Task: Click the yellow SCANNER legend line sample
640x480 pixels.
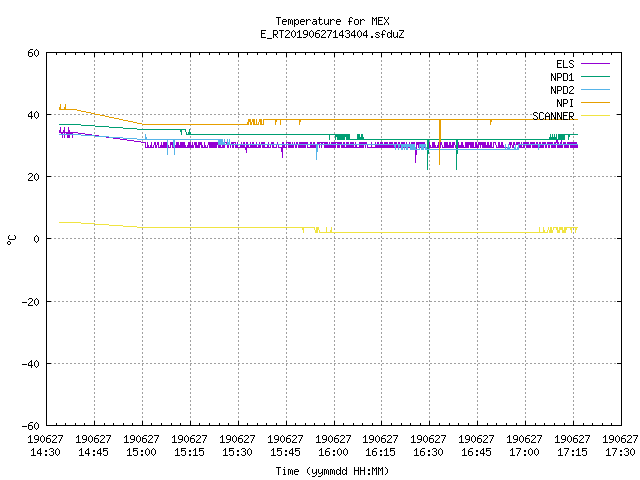Action: coord(595,116)
